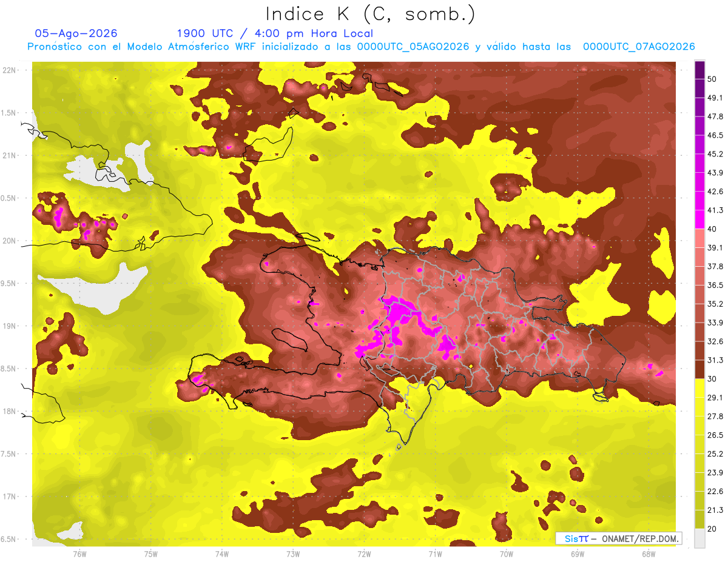Viewport: 728px width, 562px height.
Task: Click the "1900 UTC / 4:00 pm Hora Local" time label
Action: click(x=275, y=33)
